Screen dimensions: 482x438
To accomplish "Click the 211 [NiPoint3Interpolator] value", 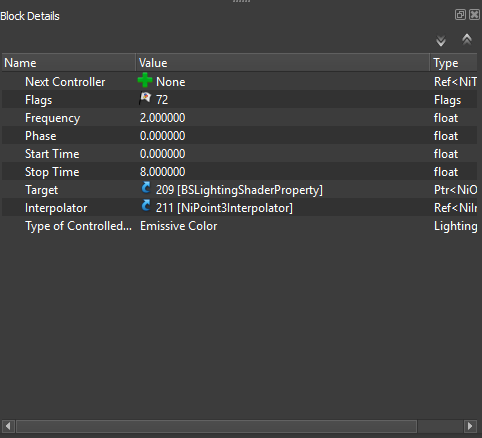I will click(224, 208).
